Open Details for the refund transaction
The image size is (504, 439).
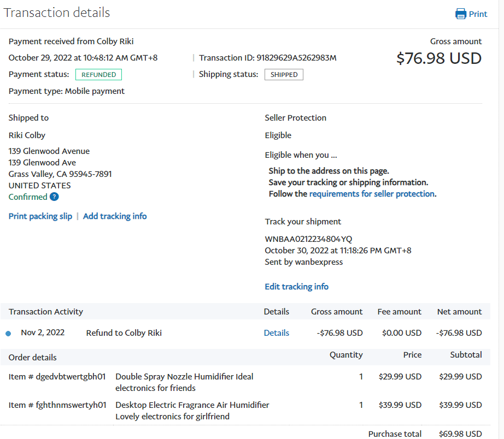[x=276, y=333]
